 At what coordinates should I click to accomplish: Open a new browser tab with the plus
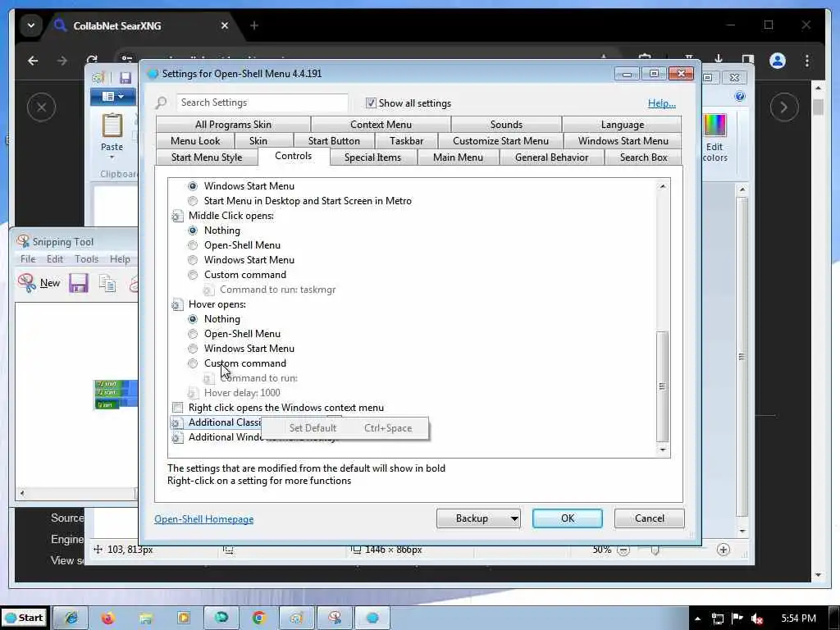tap(254, 25)
